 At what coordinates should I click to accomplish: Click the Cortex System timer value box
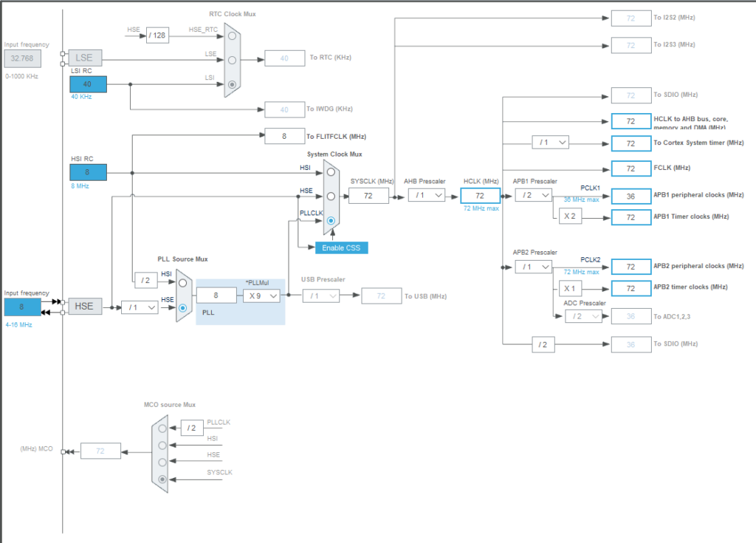click(x=631, y=143)
